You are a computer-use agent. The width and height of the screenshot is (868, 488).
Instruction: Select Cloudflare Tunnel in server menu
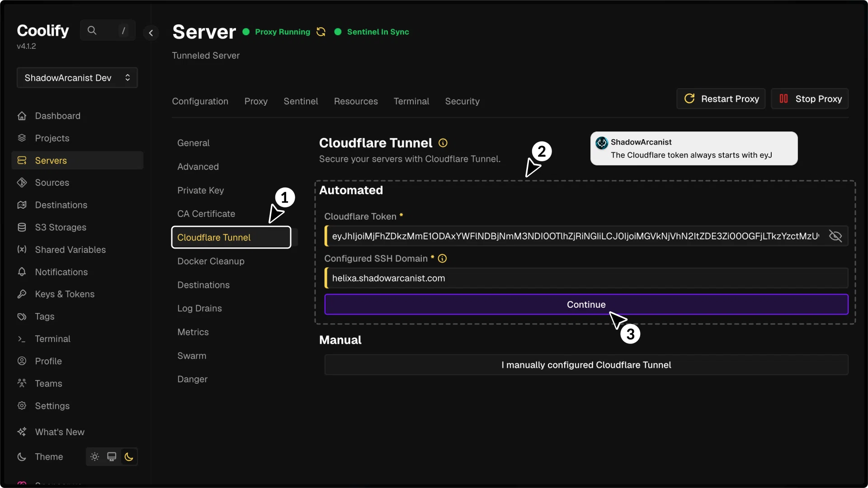(x=231, y=237)
